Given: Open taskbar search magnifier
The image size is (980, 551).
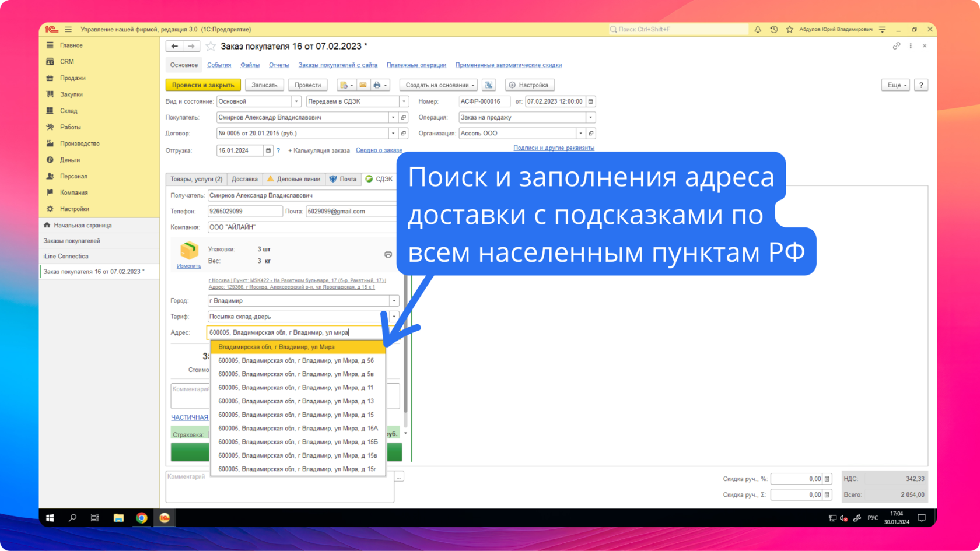Looking at the screenshot, I should tap(72, 518).
